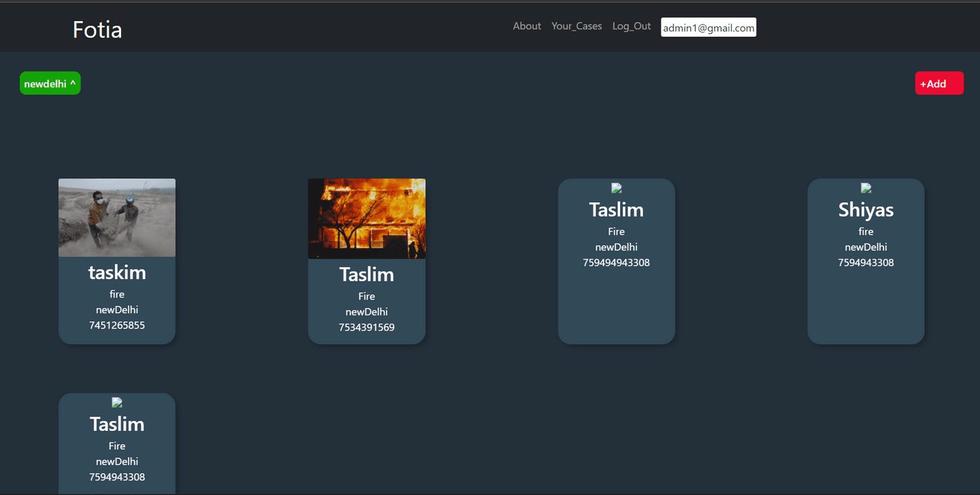The image size is (980, 495).
Task: Click the red +Add button
Action: tap(939, 83)
